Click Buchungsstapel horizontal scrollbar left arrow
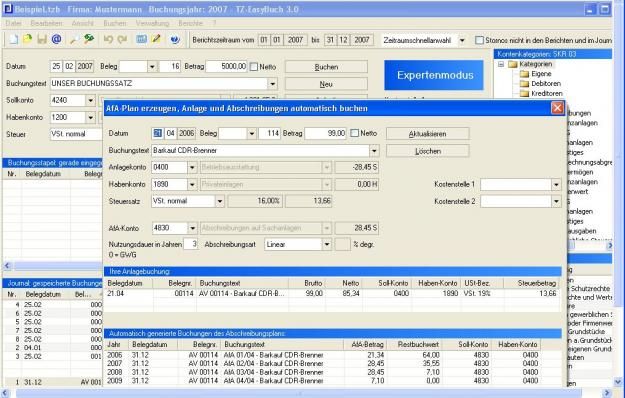Screen dimensions: 625x398 click(7, 265)
